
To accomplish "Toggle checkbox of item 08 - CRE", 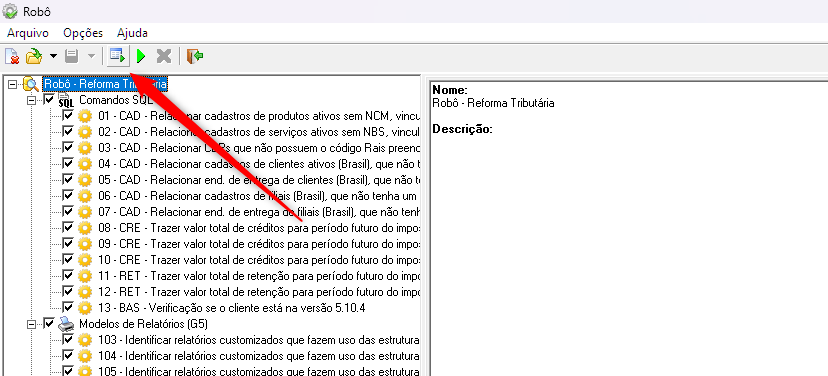I will (68, 227).
